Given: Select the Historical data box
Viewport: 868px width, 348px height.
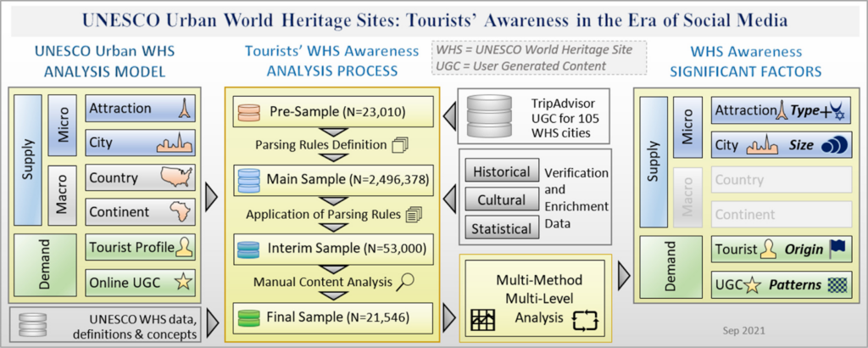Looking at the screenshot, I should click(x=502, y=172).
